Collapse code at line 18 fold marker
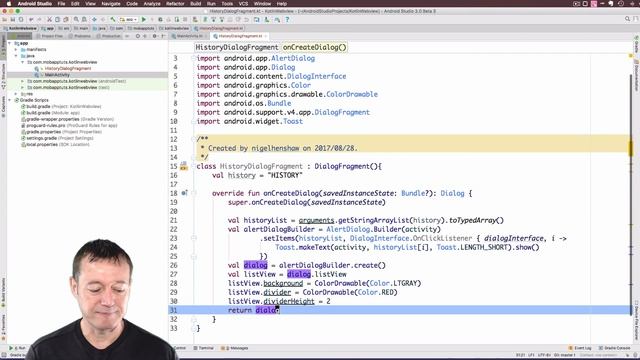The image size is (640, 360). (194, 193)
